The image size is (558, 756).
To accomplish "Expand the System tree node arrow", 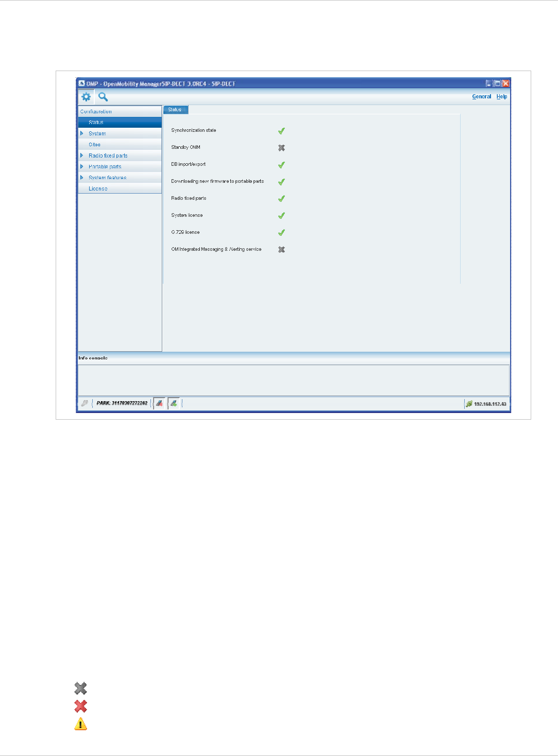I will 81,133.
